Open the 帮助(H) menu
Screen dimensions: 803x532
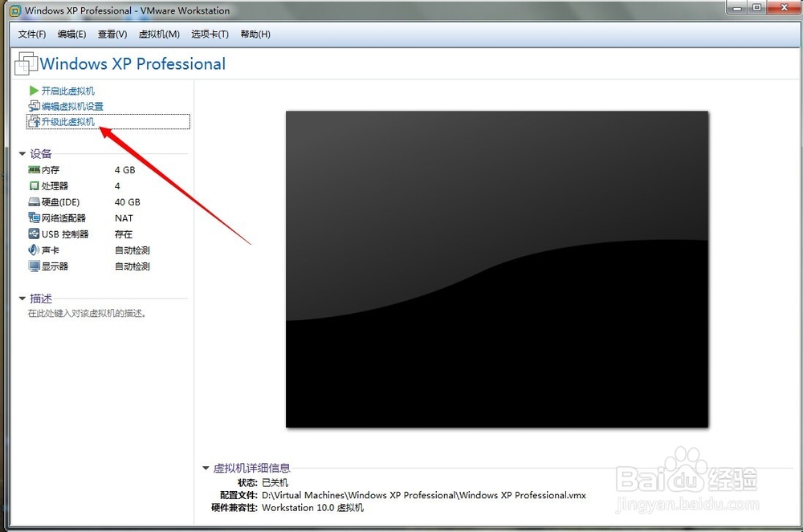(x=255, y=35)
